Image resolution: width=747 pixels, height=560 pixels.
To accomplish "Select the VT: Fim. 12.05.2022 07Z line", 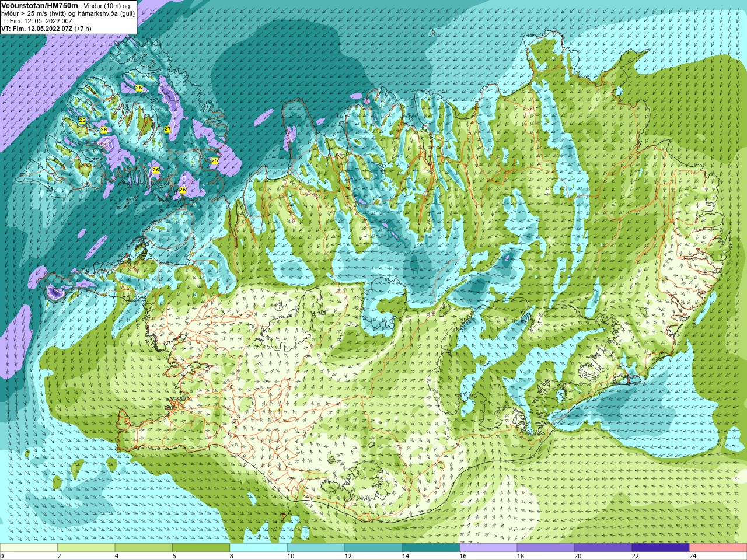I will point(46,29).
